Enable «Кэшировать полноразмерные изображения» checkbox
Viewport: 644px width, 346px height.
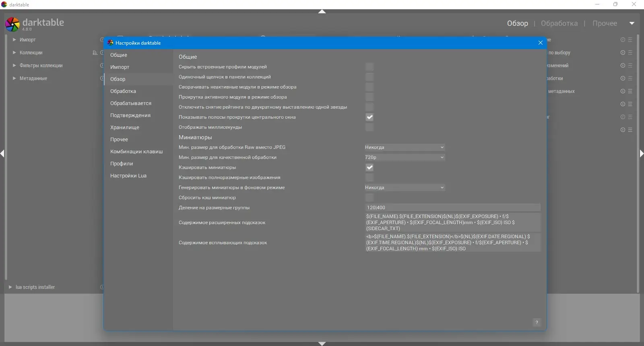click(x=369, y=177)
